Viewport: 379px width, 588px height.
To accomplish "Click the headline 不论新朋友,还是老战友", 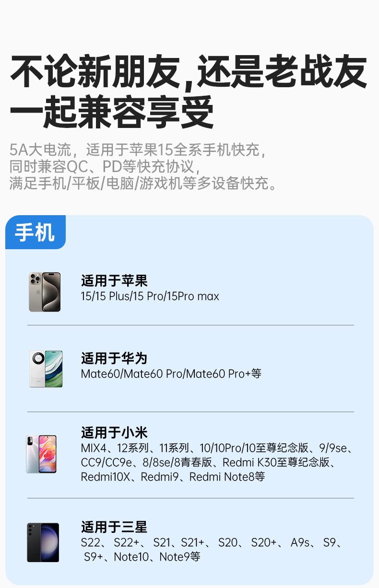I will (x=189, y=73).
